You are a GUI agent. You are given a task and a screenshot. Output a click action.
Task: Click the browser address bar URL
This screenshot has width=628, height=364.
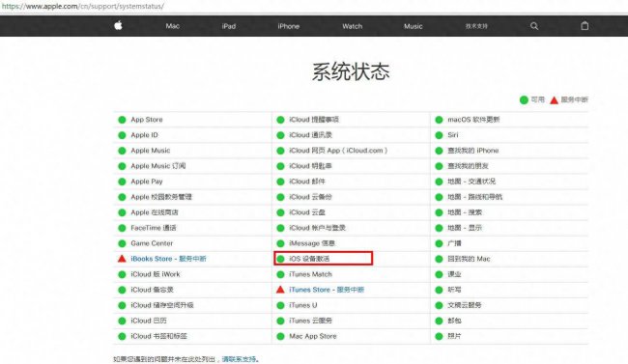click(83, 6)
